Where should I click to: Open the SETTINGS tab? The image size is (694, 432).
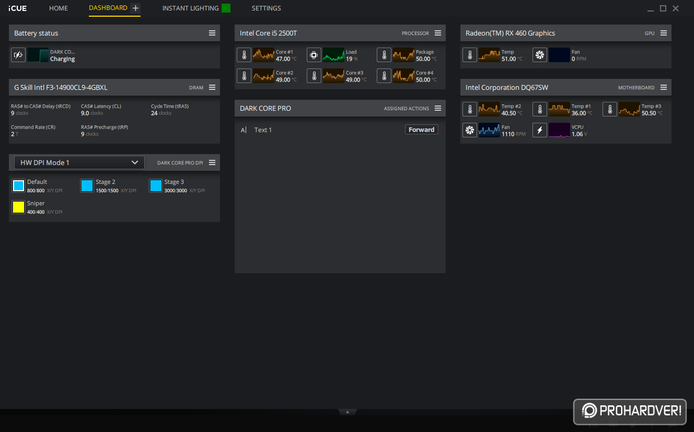coord(266,8)
